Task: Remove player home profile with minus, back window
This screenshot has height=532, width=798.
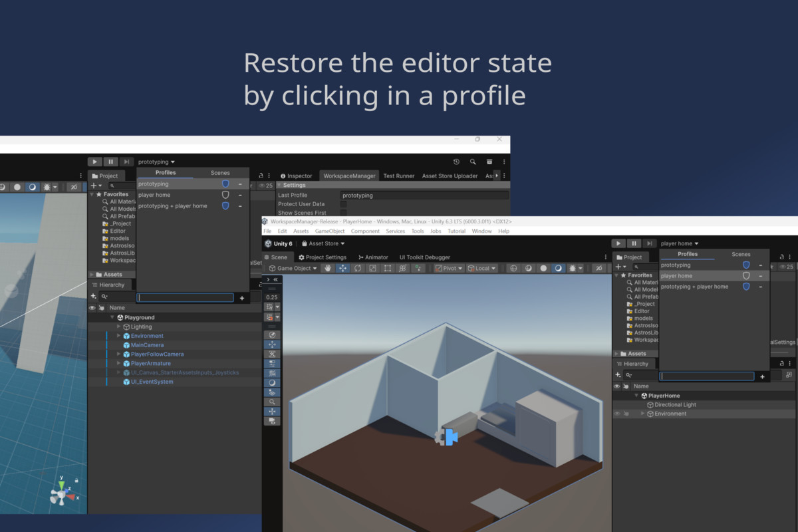Action: coord(240,195)
